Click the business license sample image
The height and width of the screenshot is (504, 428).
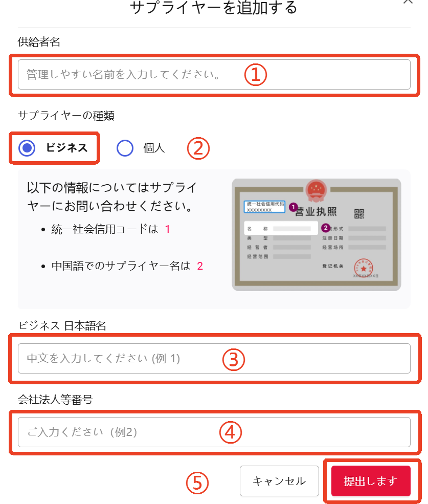pyautogui.click(x=316, y=235)
